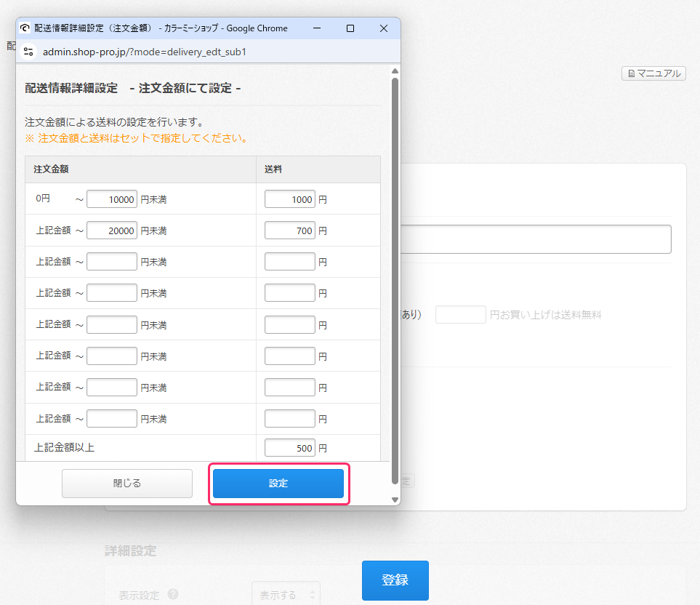Click the shipping fee field showing 1000

(289, 199)
